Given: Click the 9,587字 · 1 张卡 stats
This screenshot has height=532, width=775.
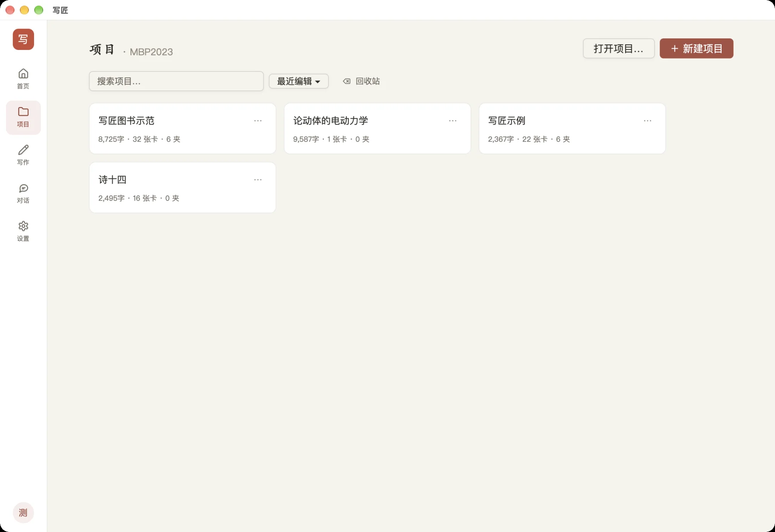Looking at the screenshot, I should coord(331,139).
